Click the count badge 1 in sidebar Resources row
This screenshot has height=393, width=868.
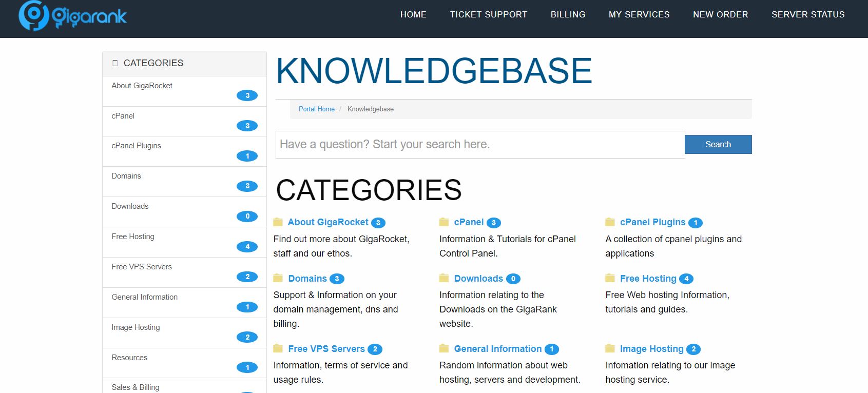coord(247,367)
